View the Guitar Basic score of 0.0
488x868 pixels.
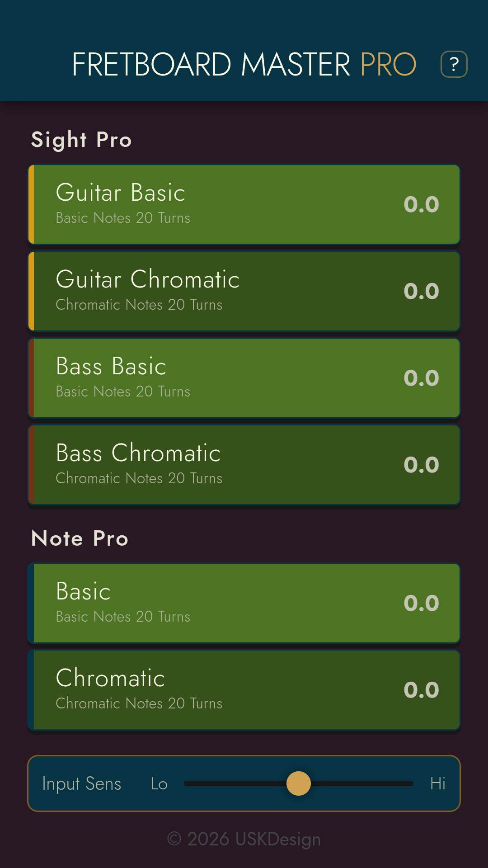click(x=421, y=203)
